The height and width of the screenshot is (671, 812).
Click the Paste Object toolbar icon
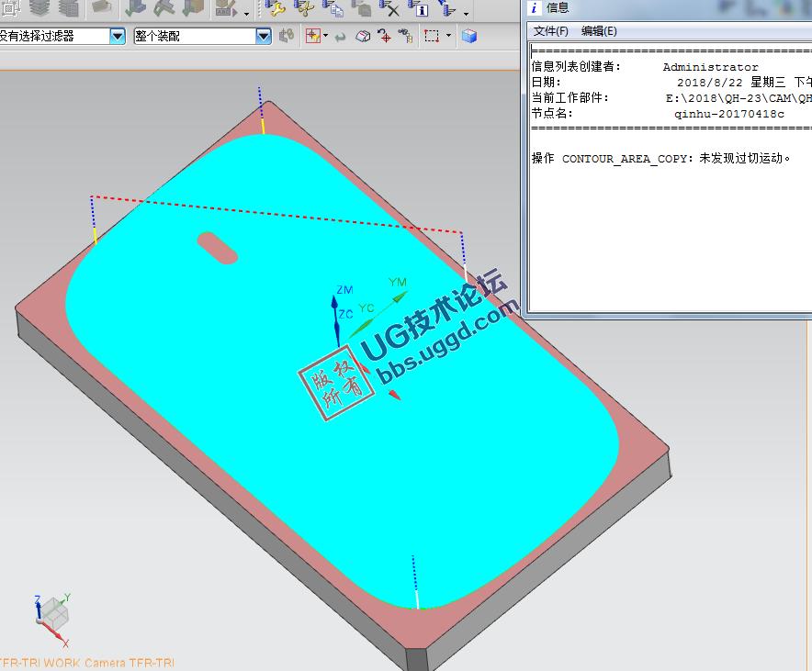pyautogui.click(x=362, y=9)
